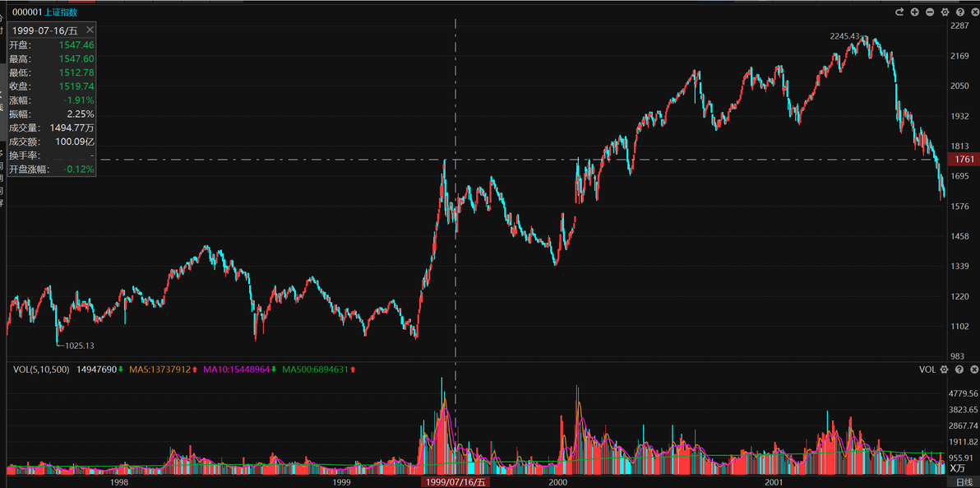Click the MA10:15448964 value label
Screen dimensions: 980x488
[237, 369]
